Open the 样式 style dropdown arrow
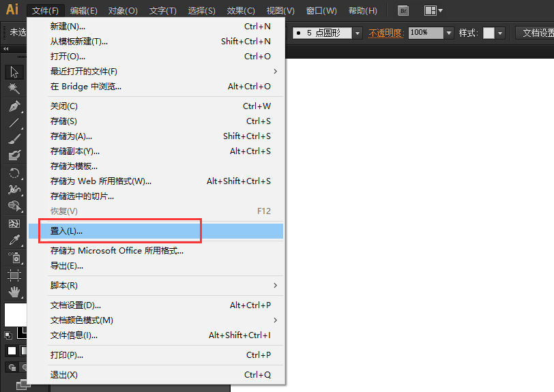 coord(500,33)
